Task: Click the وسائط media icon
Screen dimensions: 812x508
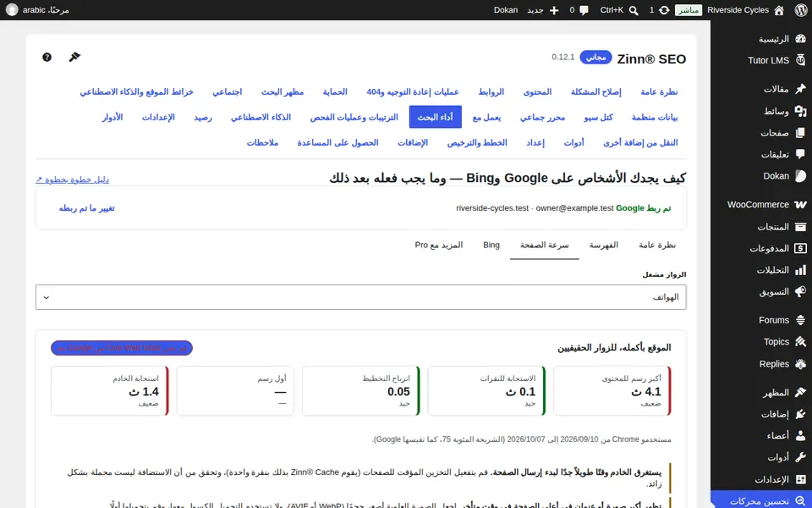Action: point(801,111)
